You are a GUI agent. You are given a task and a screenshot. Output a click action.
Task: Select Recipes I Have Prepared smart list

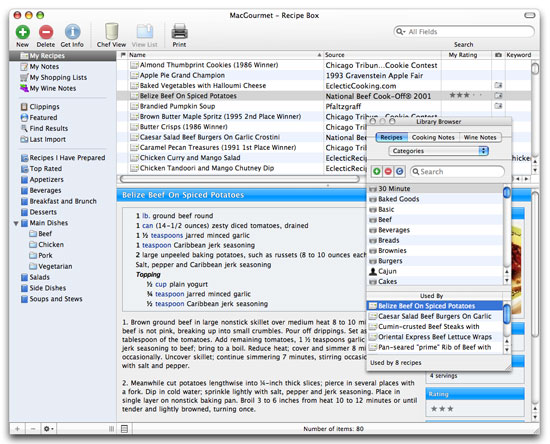coord(67,158)
